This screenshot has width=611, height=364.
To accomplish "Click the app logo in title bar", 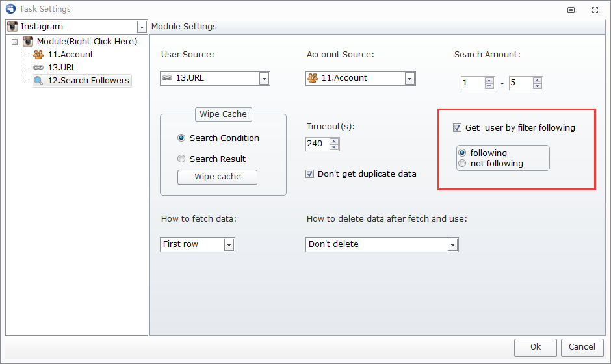I will (9, 9).
